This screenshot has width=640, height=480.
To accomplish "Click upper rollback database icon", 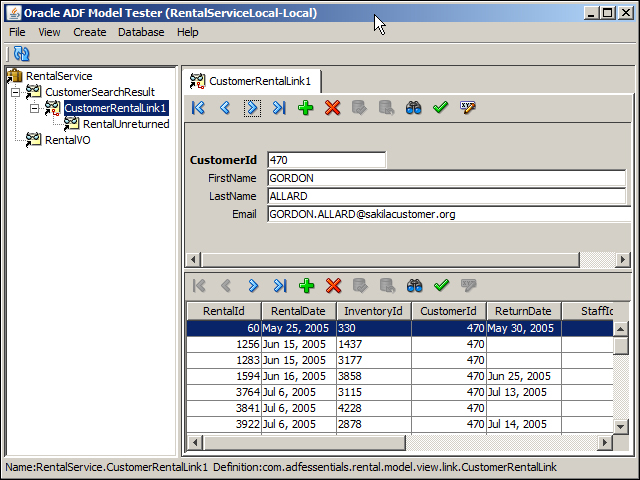I will click(x=386, y=108).
